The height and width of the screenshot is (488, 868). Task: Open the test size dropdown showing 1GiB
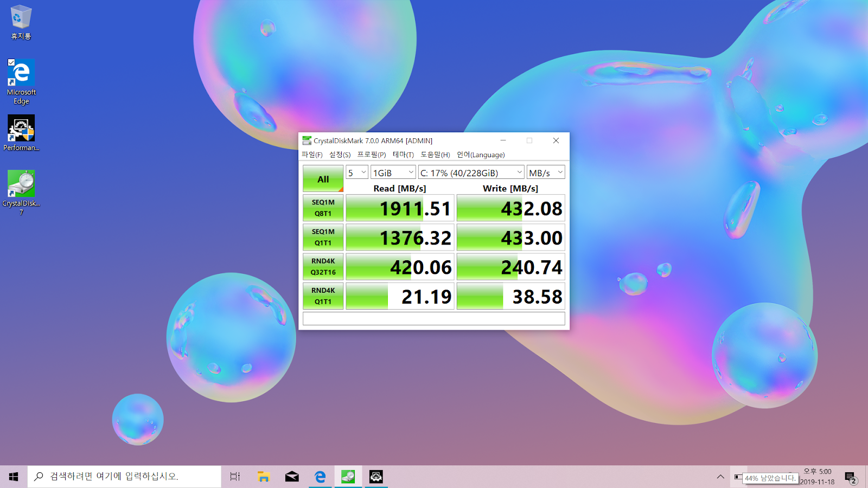(393, 172)
